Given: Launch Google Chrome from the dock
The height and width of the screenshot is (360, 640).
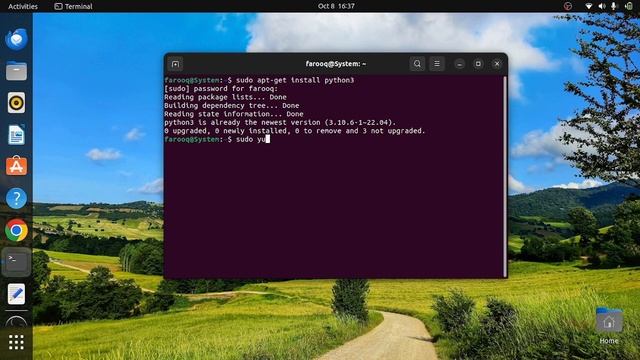Looking at the screenshot, I should (16, 230).
